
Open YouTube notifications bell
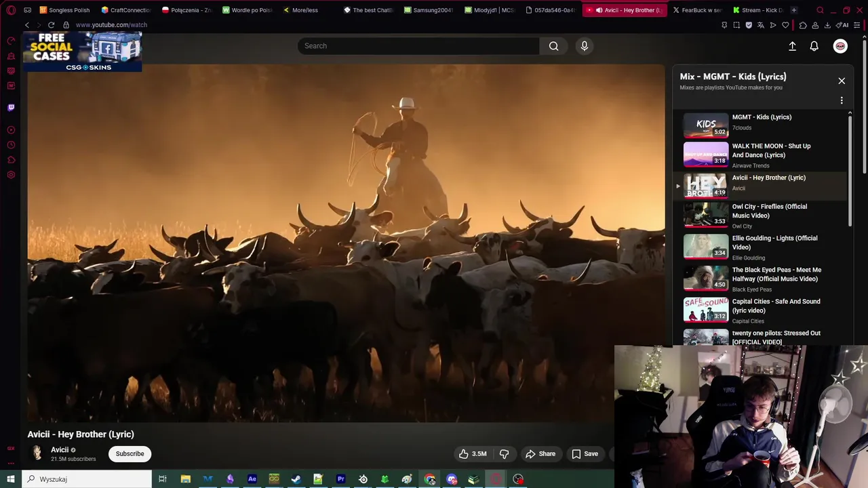[x=814, y=46]
